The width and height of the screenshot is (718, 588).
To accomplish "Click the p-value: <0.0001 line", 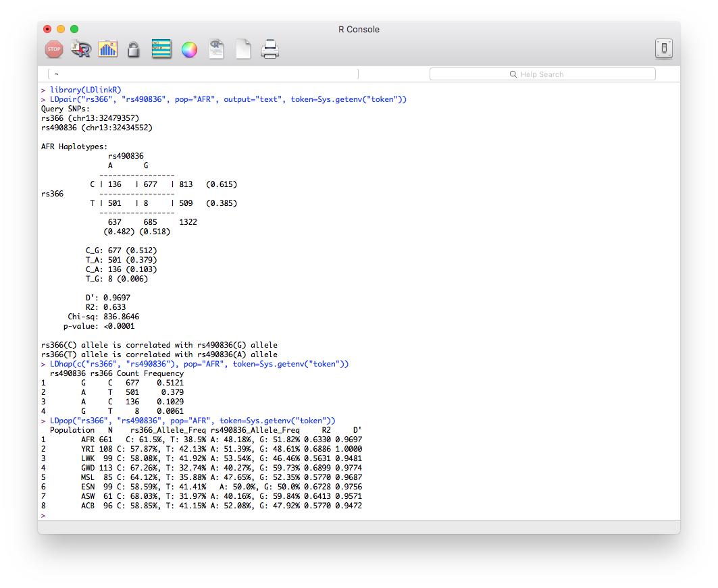I will pos(99,326).
